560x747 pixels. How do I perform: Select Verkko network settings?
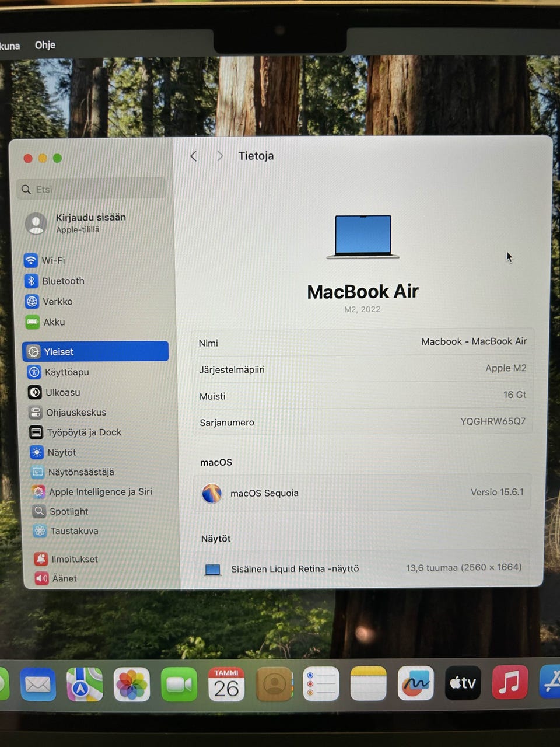[x=49, y=301]
